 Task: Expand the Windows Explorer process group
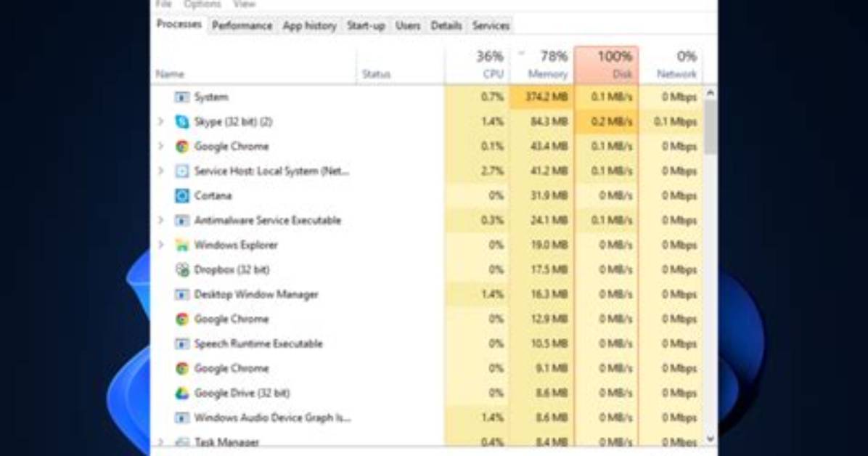click(161, 245)
